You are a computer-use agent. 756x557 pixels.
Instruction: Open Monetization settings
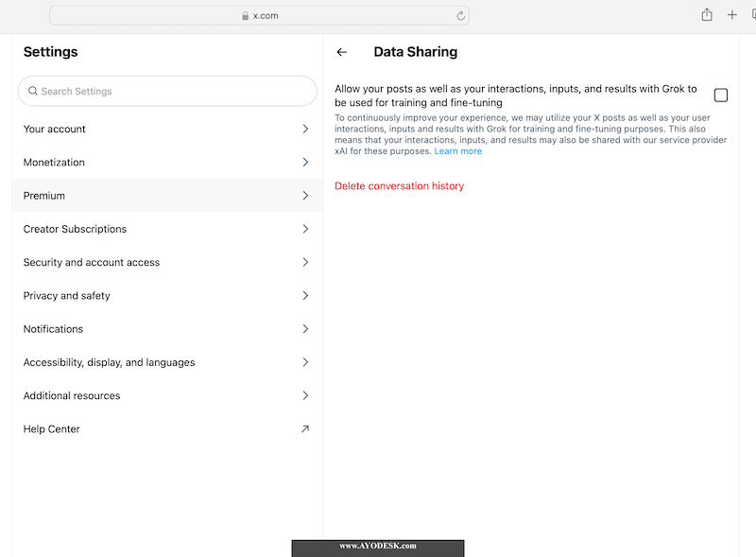click(54, 162)
